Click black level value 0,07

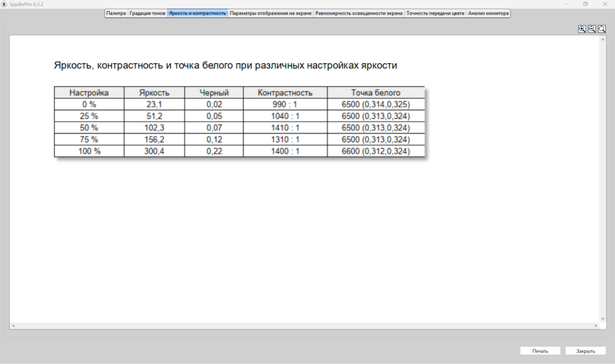214,128
